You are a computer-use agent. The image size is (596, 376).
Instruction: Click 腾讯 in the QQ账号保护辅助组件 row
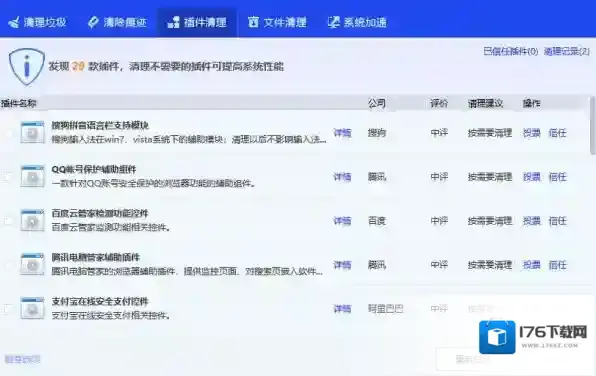pyautogui.click(x=377, y=177)
